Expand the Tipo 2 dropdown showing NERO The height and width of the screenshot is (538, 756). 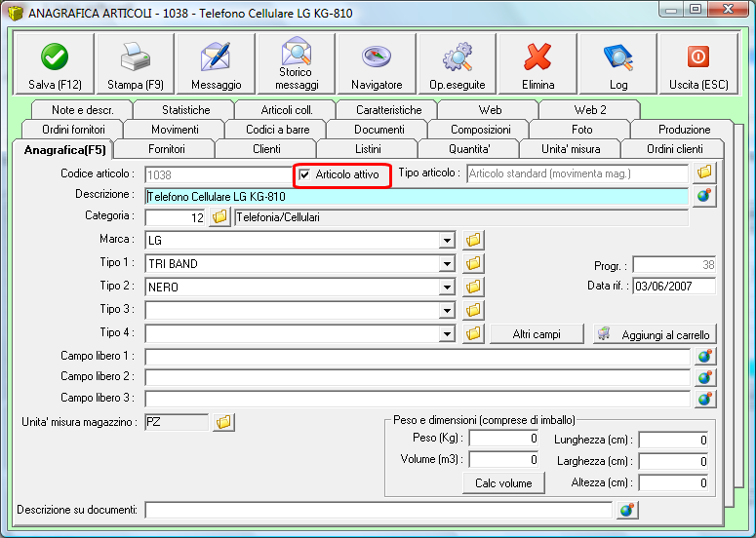(447, 288)
